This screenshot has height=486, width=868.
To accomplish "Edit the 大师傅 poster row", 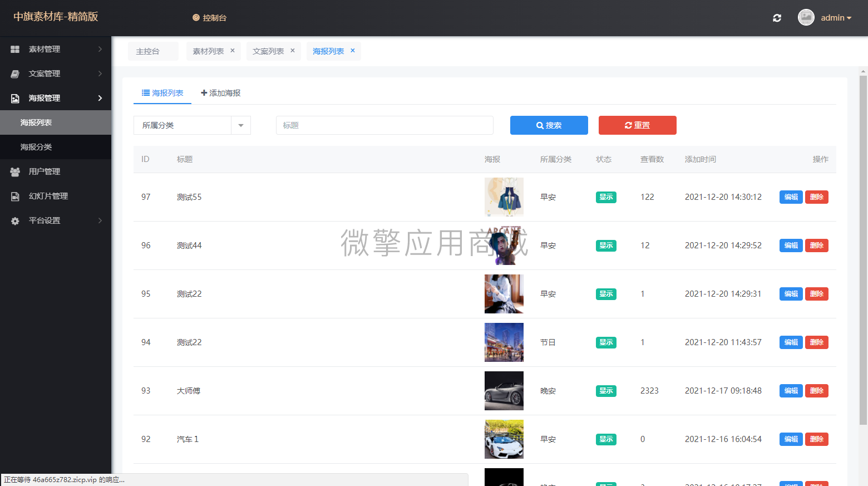I will pyautogui.click(x=791, y=391).
